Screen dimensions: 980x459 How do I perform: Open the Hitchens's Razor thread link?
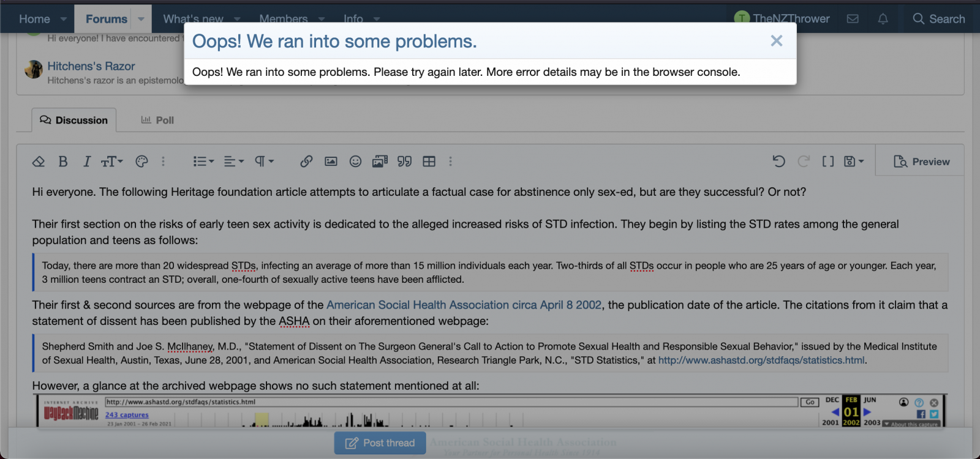tap(91, 66)
